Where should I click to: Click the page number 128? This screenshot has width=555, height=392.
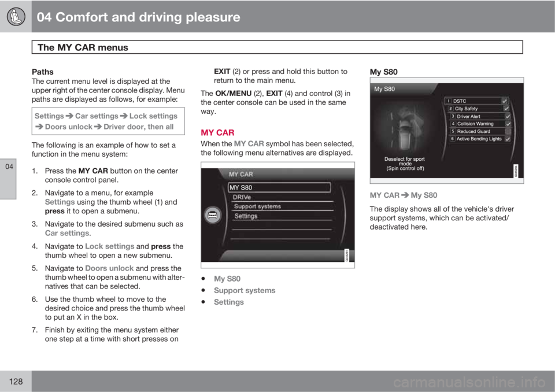tap(16, 382)
